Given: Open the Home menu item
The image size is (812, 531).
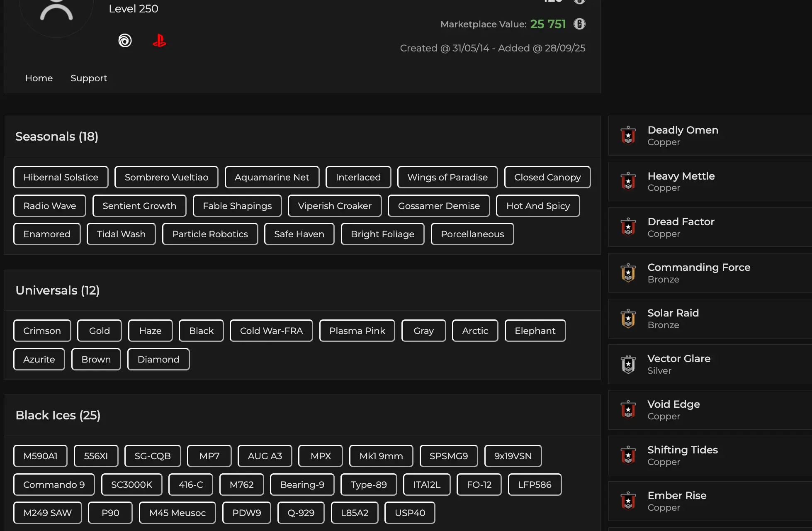Looking at the screenshot, I should 39,78.
